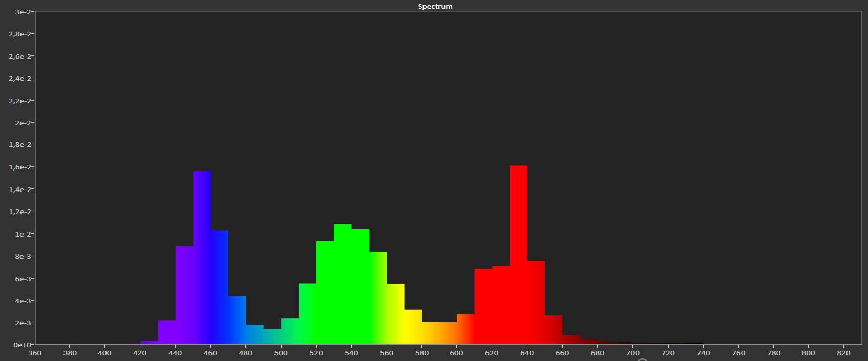Select the 2,4e-2 vertical axis label

point(19,78)
